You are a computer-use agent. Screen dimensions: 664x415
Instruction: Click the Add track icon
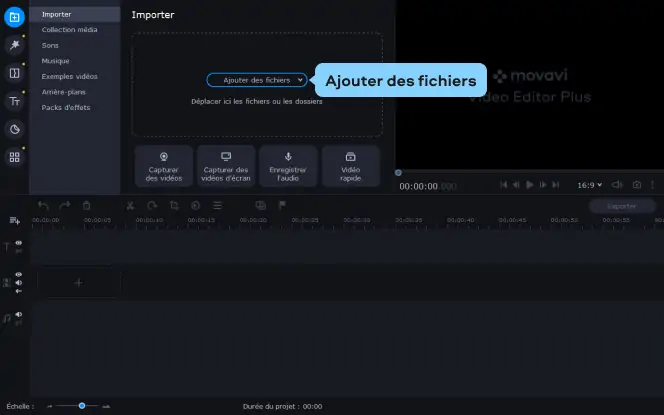[x=15, y=221]
